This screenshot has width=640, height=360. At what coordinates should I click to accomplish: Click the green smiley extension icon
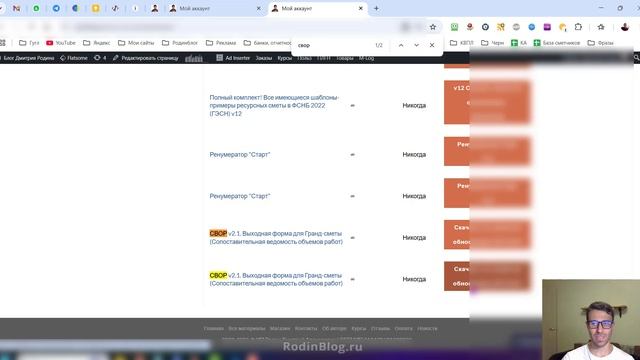pos(454,27)
